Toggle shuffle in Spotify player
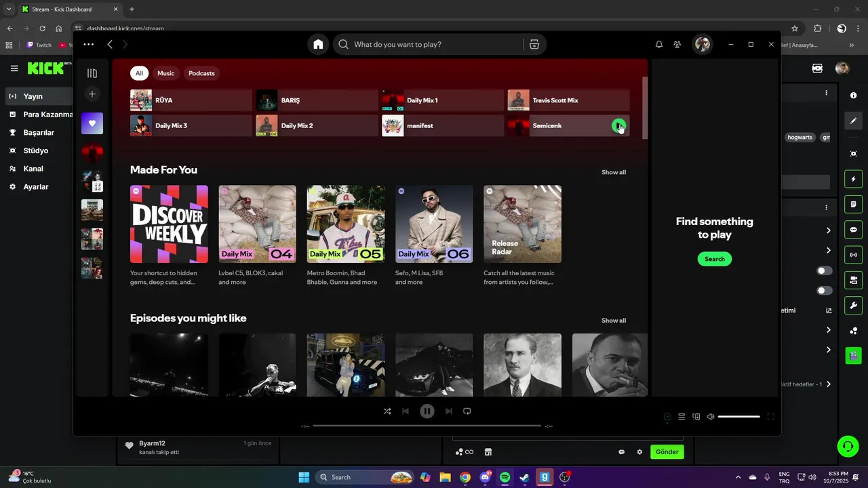The height and width of the screenshot is (488, 868). 387,411
